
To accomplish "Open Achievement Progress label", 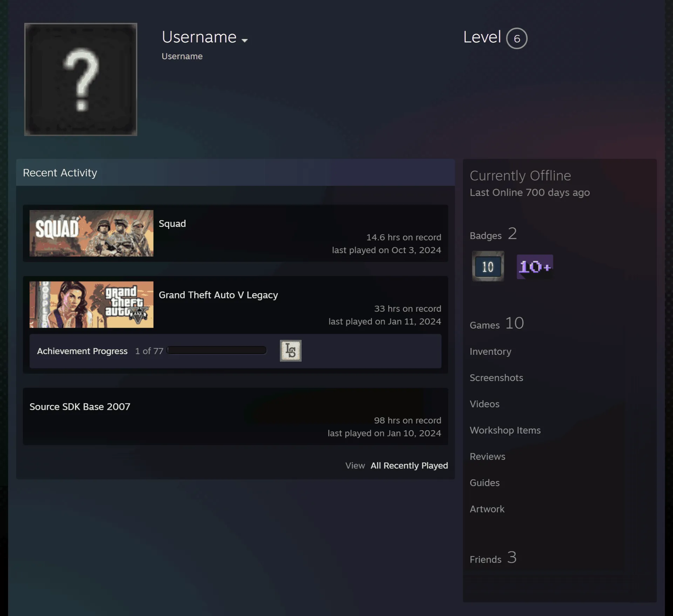I will [82, 351].
